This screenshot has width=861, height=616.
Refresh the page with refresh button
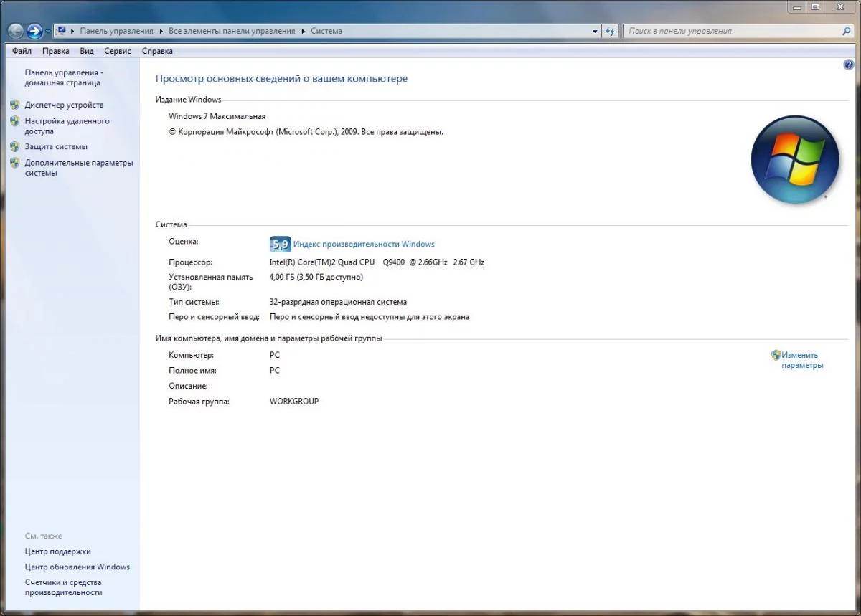[610, 31]
